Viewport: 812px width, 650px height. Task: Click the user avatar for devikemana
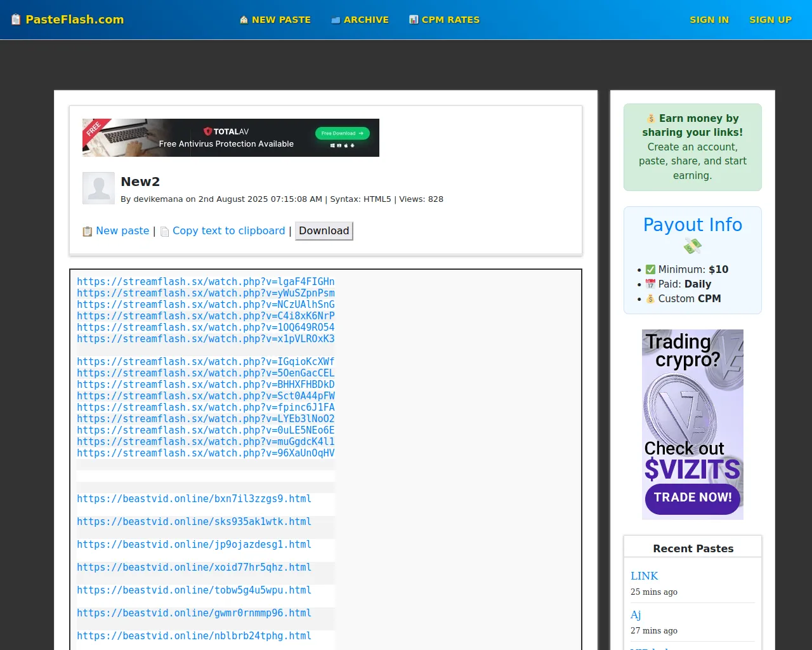[x=98, y=188]
